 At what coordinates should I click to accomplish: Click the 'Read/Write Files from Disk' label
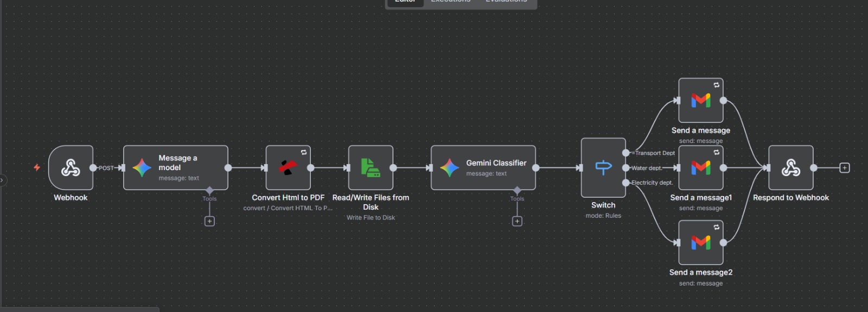click(x=371, y=202)
